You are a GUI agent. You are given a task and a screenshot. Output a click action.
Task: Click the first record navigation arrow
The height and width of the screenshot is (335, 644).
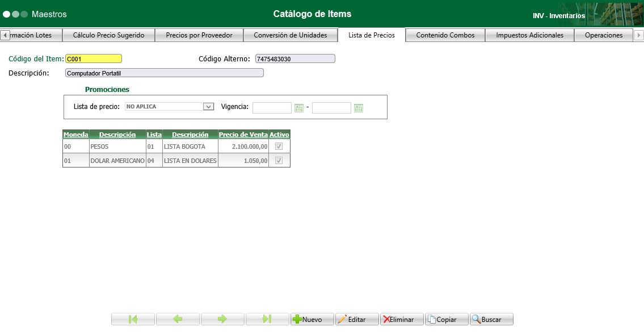(x=132, y=319)
